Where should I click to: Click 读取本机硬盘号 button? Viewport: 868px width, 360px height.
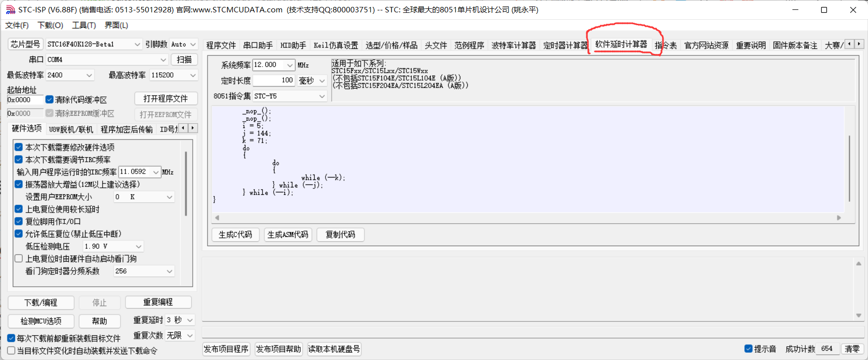[334, 349]
